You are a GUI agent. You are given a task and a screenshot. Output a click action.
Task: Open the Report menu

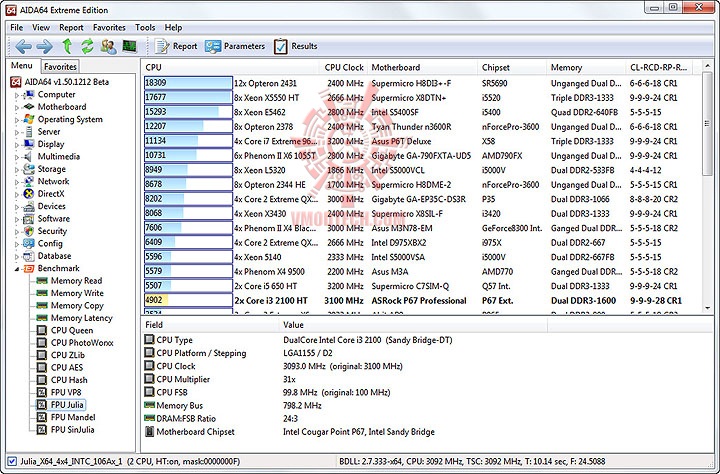71,28
